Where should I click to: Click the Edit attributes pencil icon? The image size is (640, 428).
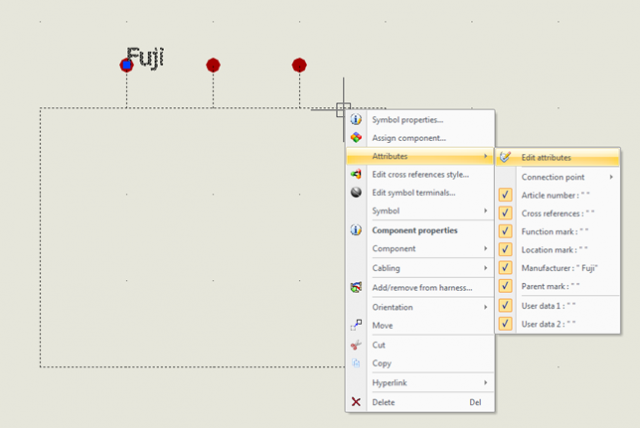pyautogui.click(x=505, y=157)
